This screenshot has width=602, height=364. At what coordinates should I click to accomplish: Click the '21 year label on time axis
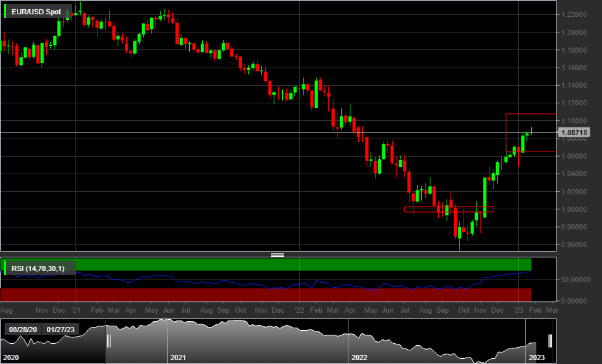click(75, 310)
